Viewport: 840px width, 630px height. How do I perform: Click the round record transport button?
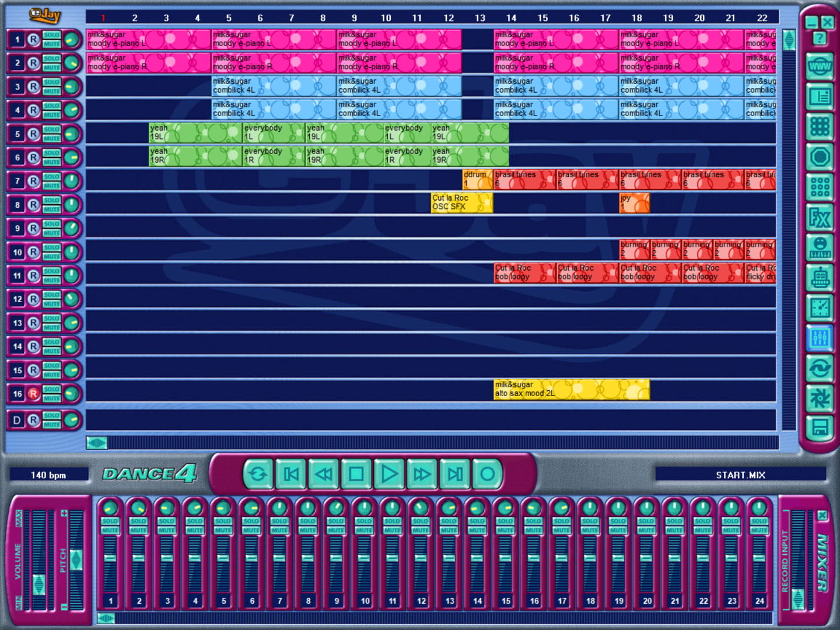tap(488, 474)
